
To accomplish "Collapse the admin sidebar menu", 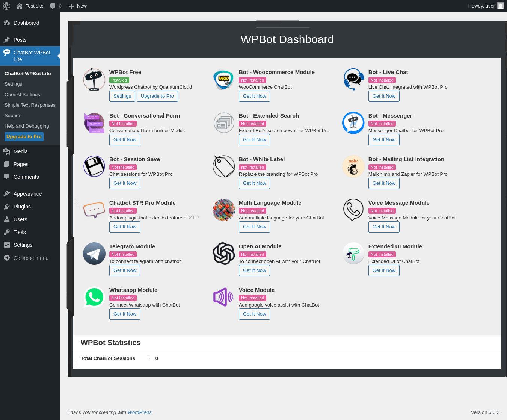I will pos(30,258).
